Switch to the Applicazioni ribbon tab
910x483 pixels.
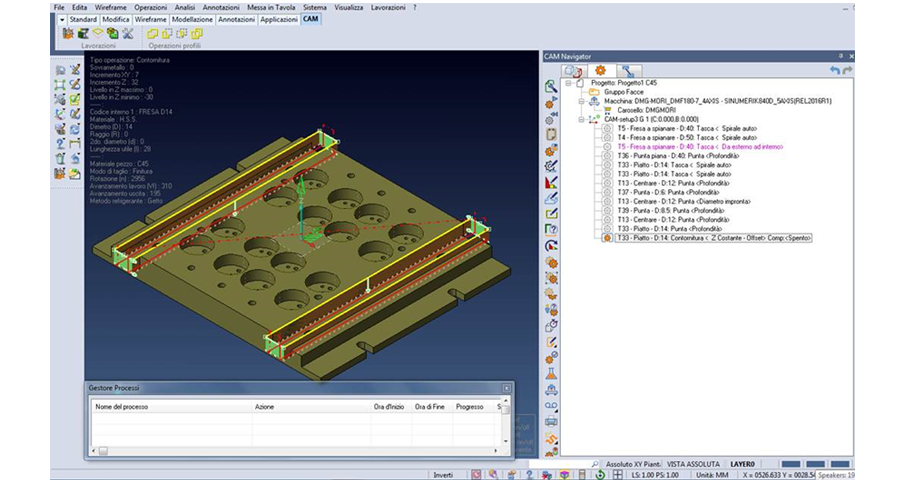click(279, 19)
